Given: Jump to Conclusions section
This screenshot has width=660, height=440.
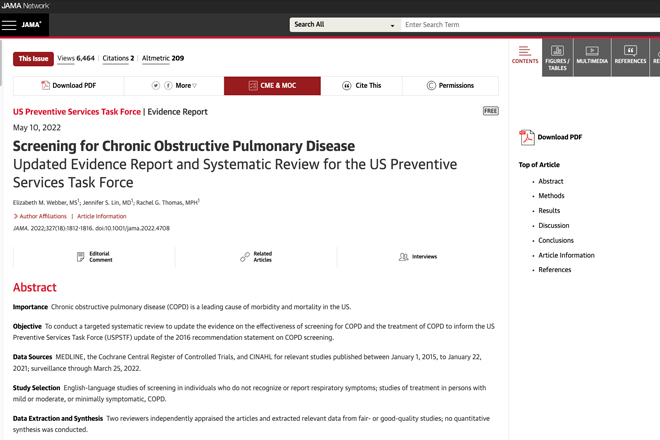Looking at the screenshot, I should click(x=556, y=240).
